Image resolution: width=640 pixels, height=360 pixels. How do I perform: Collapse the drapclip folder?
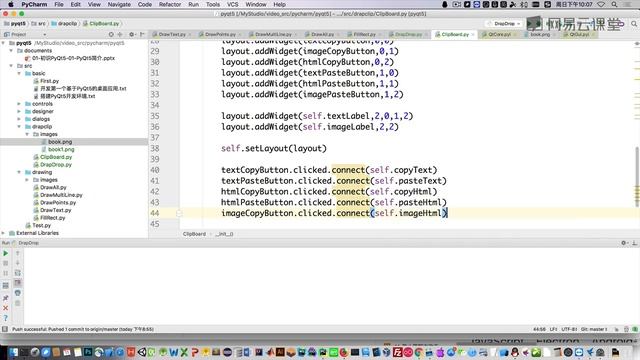[19, 127]
